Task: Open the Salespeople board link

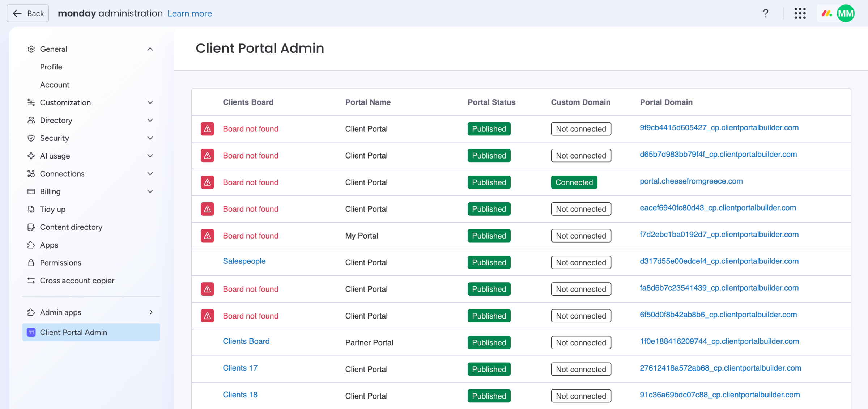Action: (x=244, y=261)
